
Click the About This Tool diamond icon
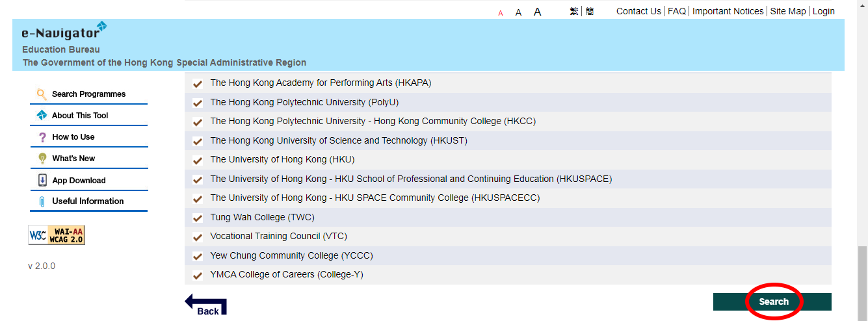tap(42, 116)
